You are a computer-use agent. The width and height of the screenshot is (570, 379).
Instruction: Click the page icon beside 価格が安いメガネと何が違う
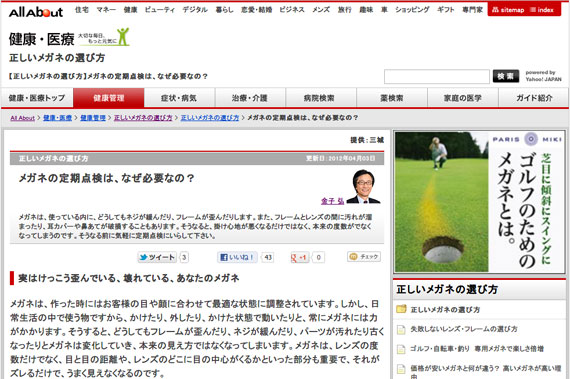401,369
